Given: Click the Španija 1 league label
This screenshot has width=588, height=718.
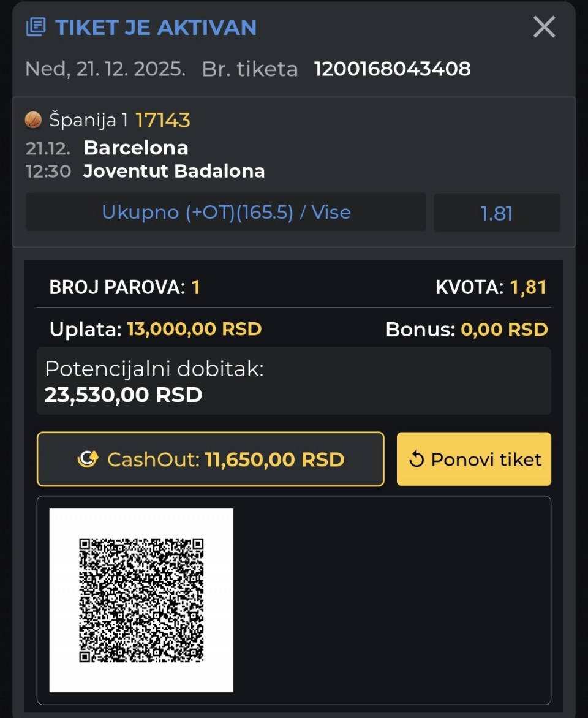Looking at the screenshot, I should [x=88, y=120].
